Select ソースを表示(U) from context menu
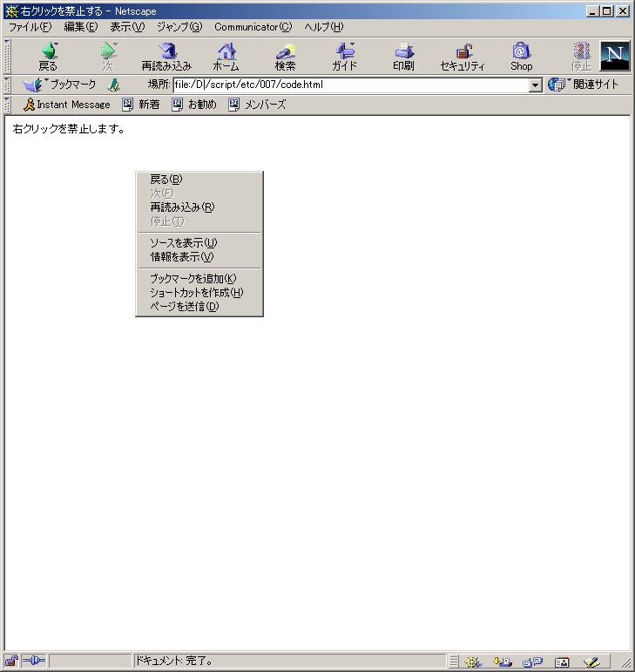 (x=199, y=243)
